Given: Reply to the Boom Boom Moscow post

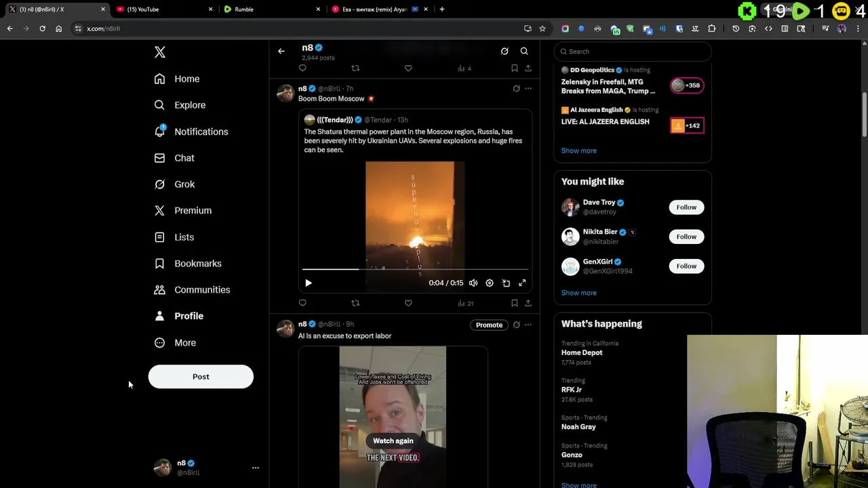Looking at the screenshot, I should tap(302, 303).
